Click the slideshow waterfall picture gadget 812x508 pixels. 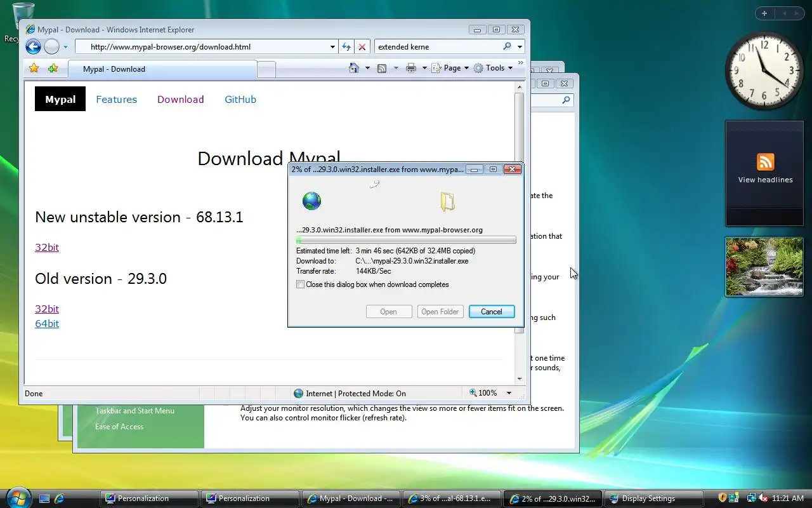[x=764, y=267]
